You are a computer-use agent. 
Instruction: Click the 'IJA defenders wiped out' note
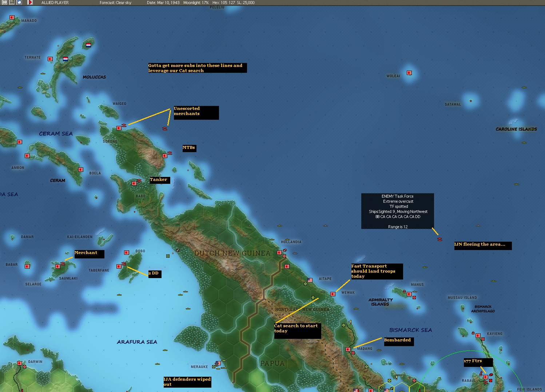pyautogui.click(x=187, y=382)
